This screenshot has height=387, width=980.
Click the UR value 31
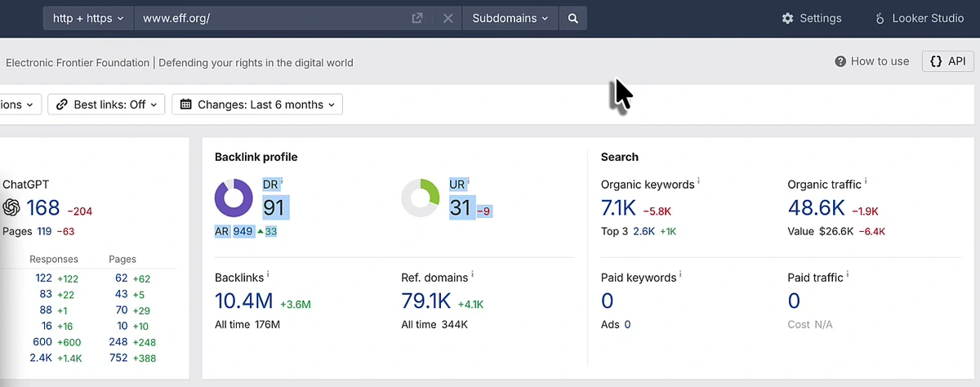(x=461, y=207)
